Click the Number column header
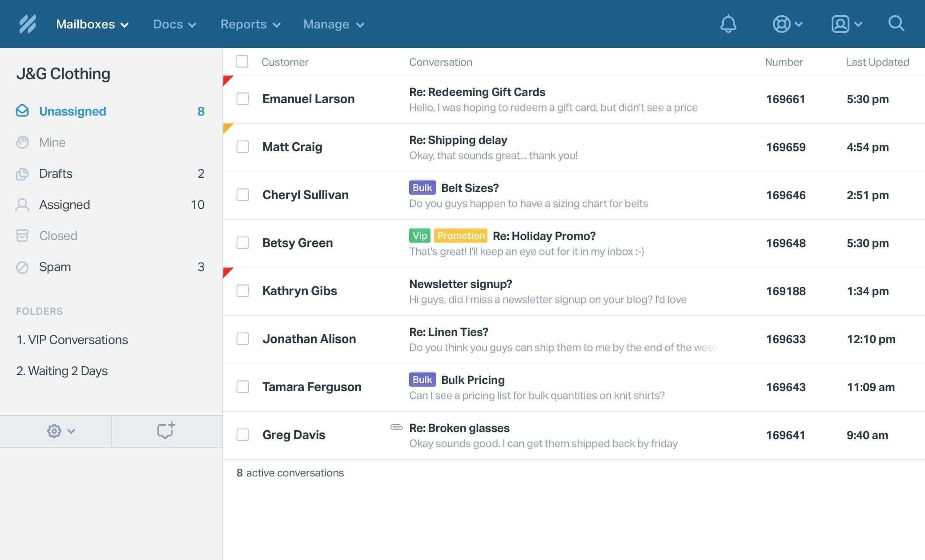 (x=784, y=62)
